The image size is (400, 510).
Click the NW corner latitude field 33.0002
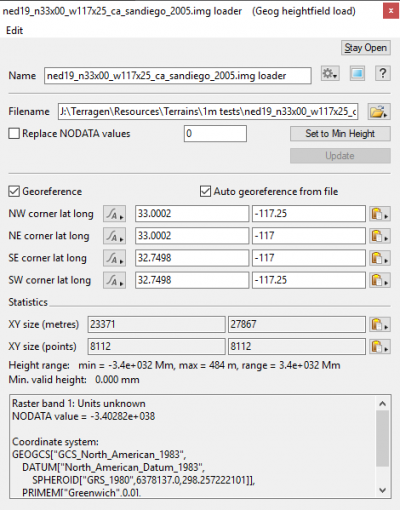tap(192, 214)
